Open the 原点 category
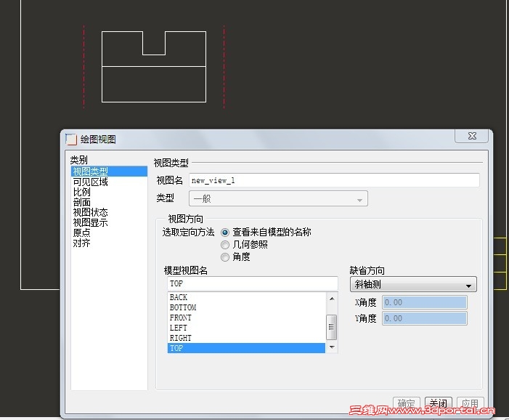 pos(81,233)
